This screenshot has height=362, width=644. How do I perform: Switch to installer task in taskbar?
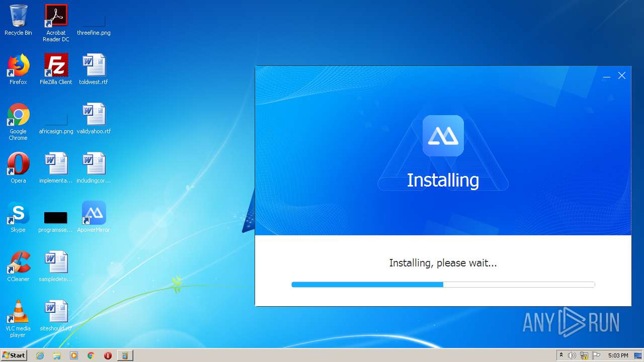pyautogui.click(x=125, y=355)
